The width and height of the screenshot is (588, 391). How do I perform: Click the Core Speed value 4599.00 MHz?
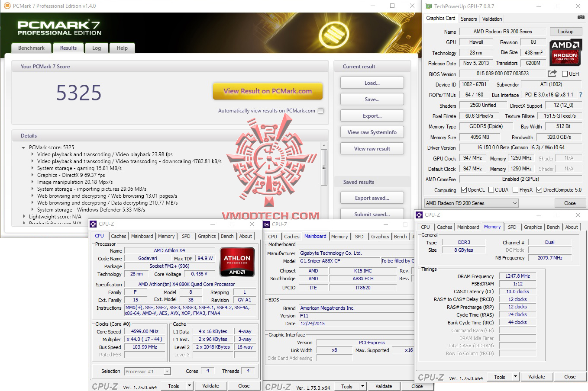click(145, 332)
